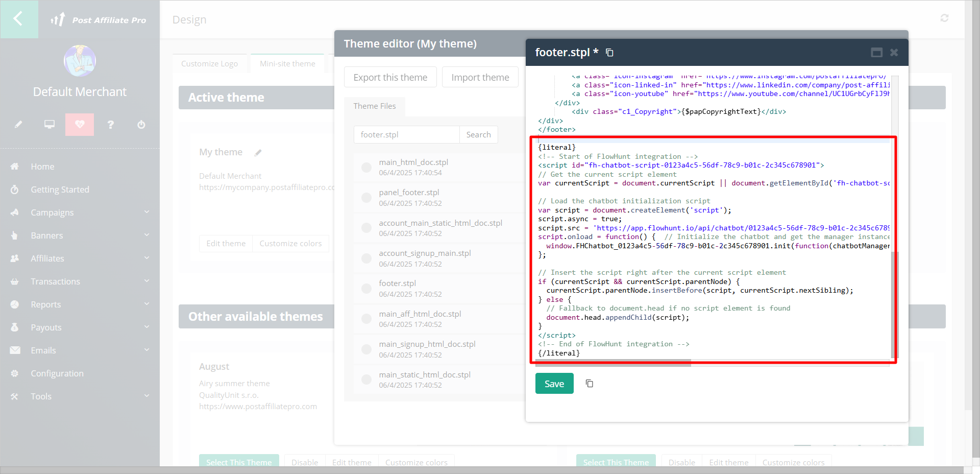
Task: Expand the Tools menu chevron
Action: pyautogui.click(x=147, y=396)
